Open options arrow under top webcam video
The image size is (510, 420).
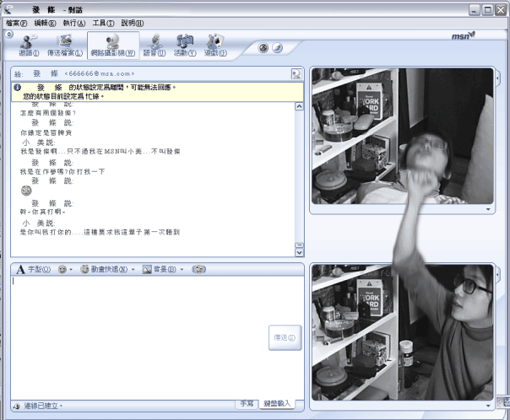(x=488, y=207)
